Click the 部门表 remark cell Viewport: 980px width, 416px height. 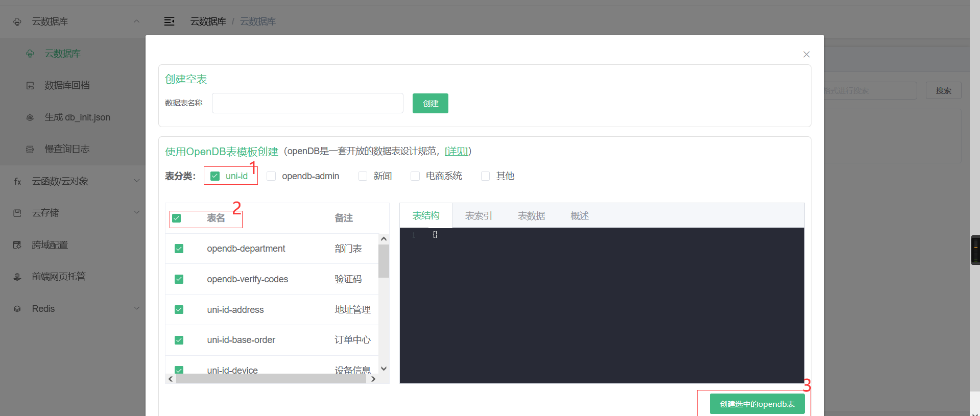(x=348, y=249)
